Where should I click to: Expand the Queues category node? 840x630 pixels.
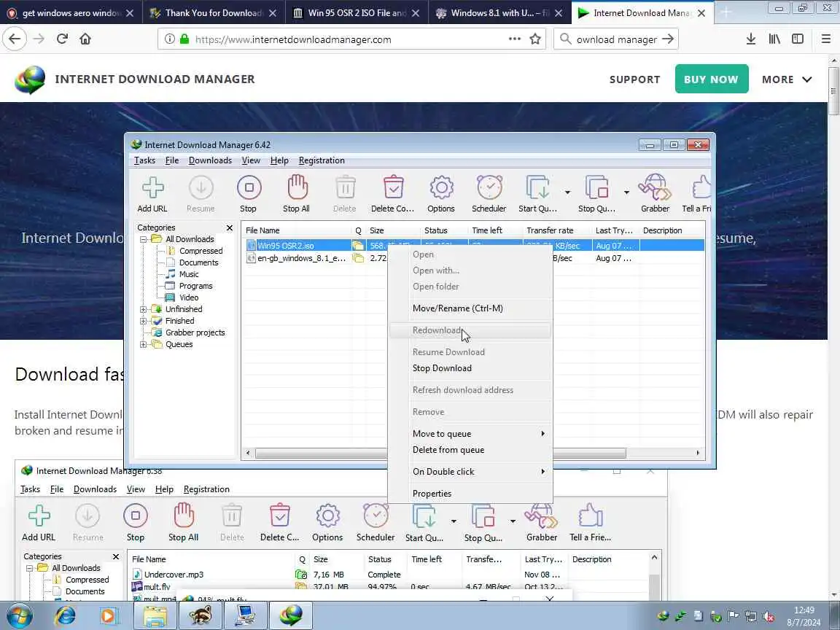[x=143, y=344]
